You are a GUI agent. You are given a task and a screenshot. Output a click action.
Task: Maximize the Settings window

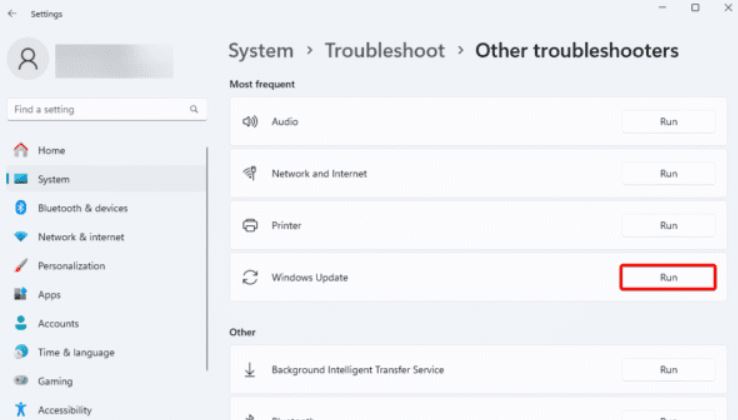click(695, 8)
